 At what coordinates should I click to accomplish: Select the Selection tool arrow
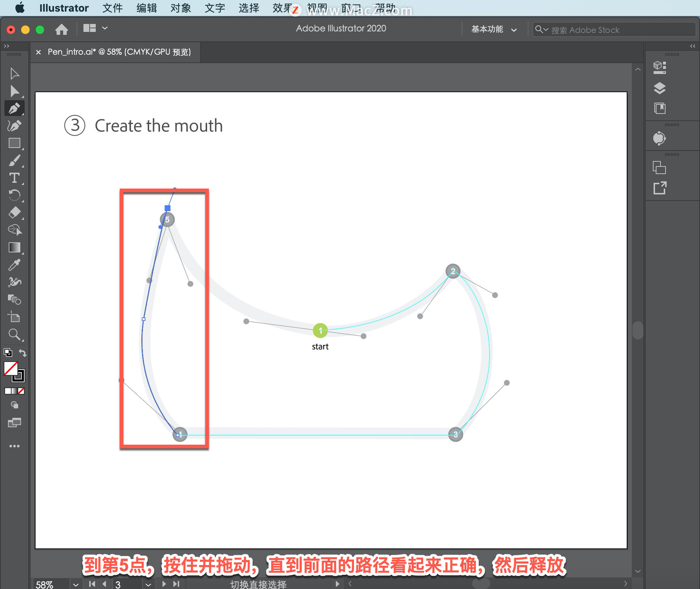14,73
